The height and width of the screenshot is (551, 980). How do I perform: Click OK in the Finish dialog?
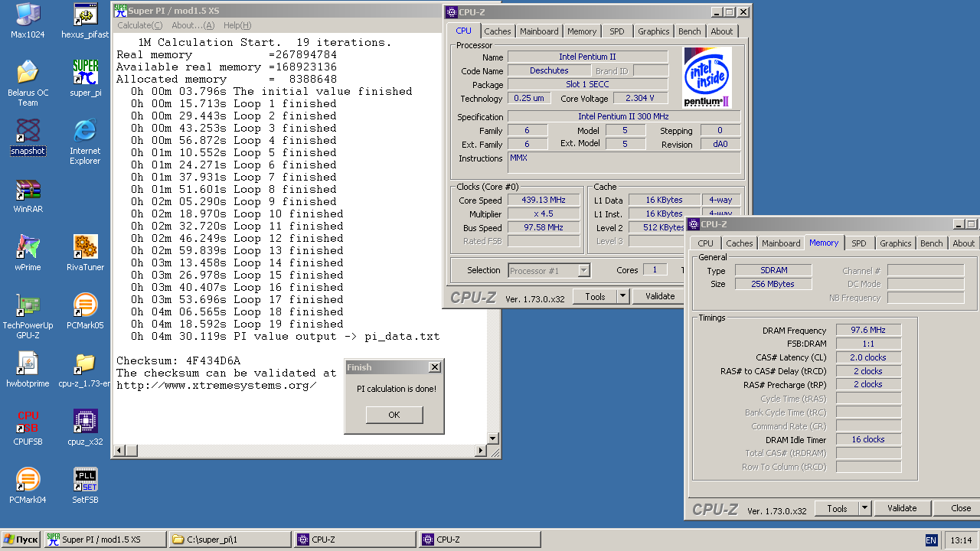394,415
